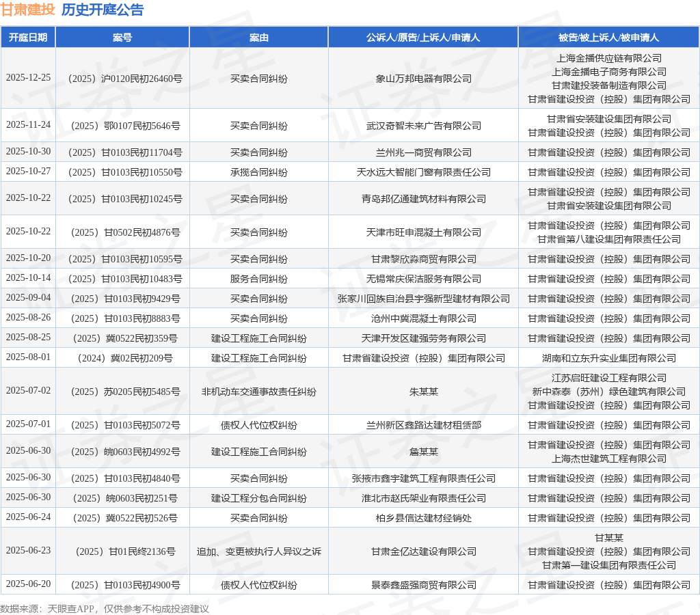Viewport: 700px width, 615px height.
Task: Click defendant 甘肃省第八建设集团有限责任公司
Action: click(x=609, y=239)
